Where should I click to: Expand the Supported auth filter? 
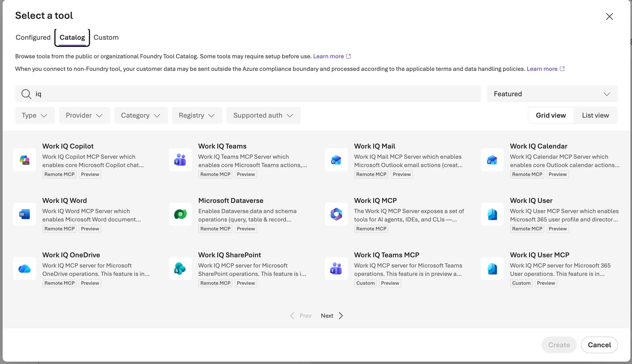(263, 115)
